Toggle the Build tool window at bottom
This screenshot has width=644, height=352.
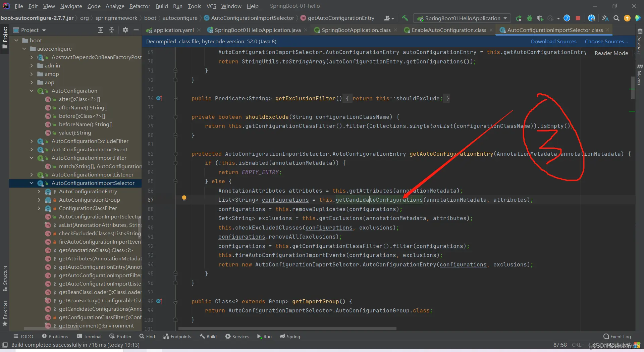point(208,336)
